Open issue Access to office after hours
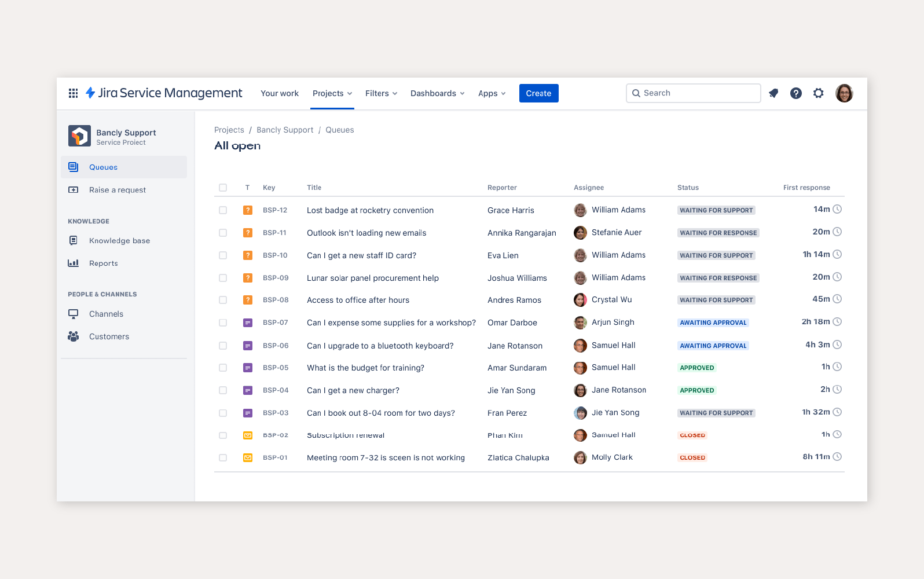The width and height of the screenshot is (924, 579). point(358,300)
